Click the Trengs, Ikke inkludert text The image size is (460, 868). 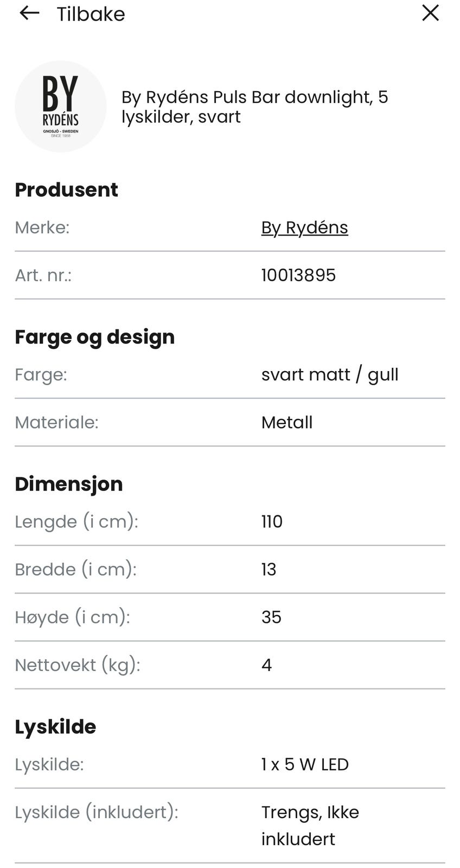coord(310,825)
